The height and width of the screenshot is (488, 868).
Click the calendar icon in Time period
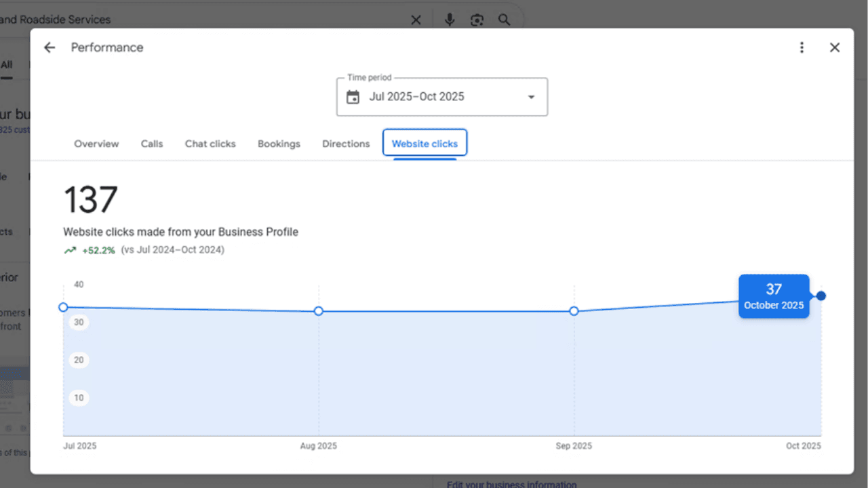[353, 97]
